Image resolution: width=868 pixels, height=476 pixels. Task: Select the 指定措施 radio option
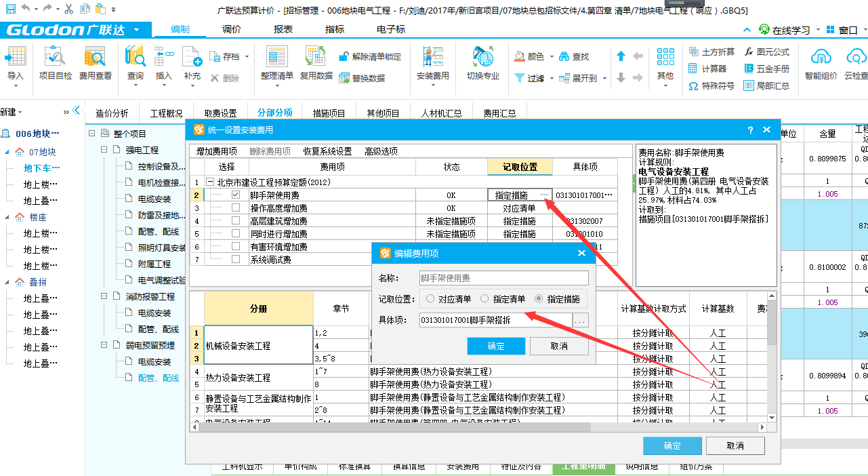click(539, 299)
